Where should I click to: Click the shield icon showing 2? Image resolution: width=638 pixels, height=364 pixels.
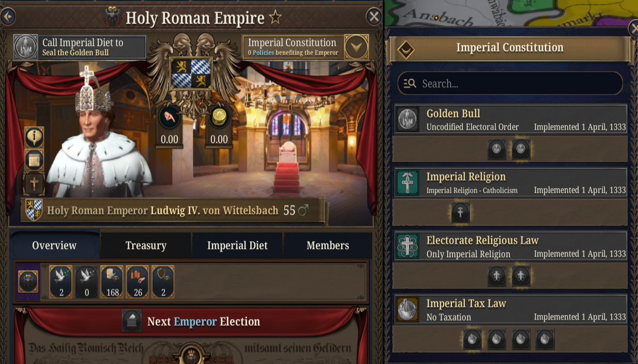[163, 282]
